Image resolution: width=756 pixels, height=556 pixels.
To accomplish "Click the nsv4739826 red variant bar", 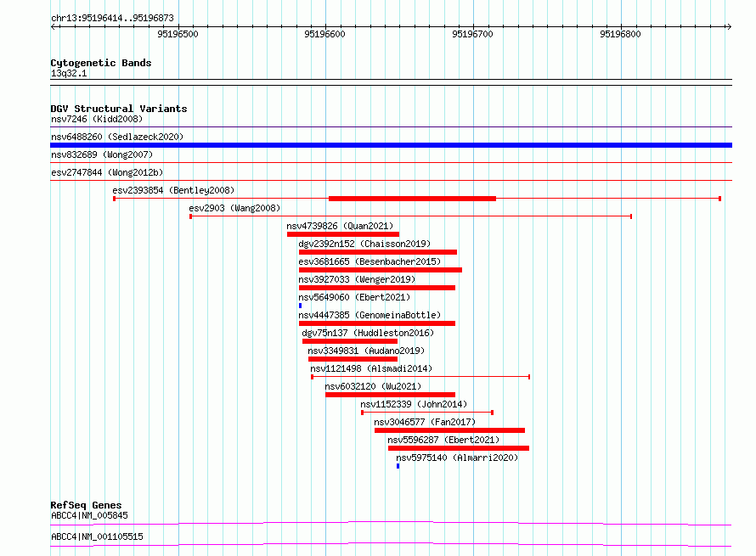I will (x=343, y=234).
